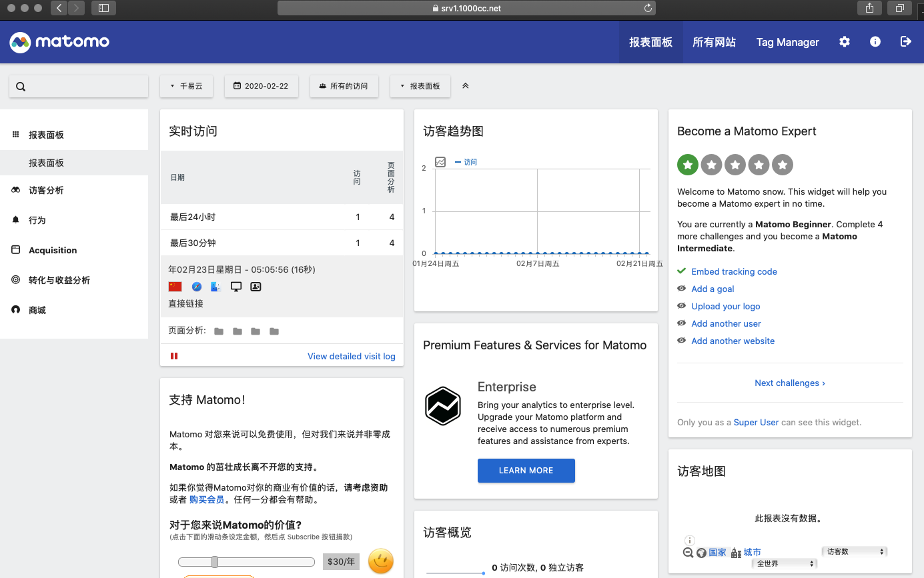The image size is (924, 578).
Task: Click the Mac Finder OS icon in the visit entry
Action: tap(215, 287)
